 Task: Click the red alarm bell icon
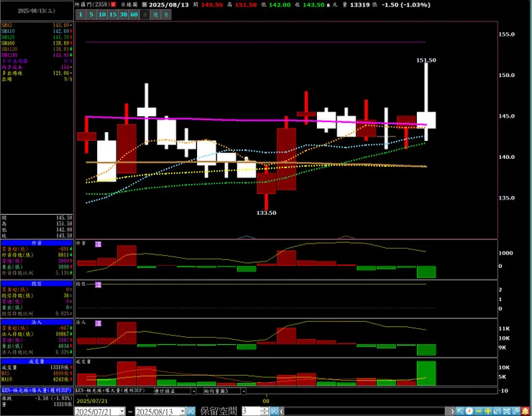click(526, 411)
